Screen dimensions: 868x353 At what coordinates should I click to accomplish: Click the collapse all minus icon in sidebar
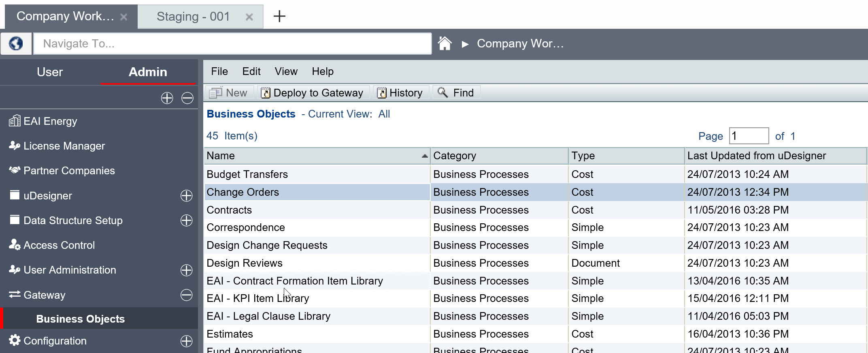coord(187,98)
